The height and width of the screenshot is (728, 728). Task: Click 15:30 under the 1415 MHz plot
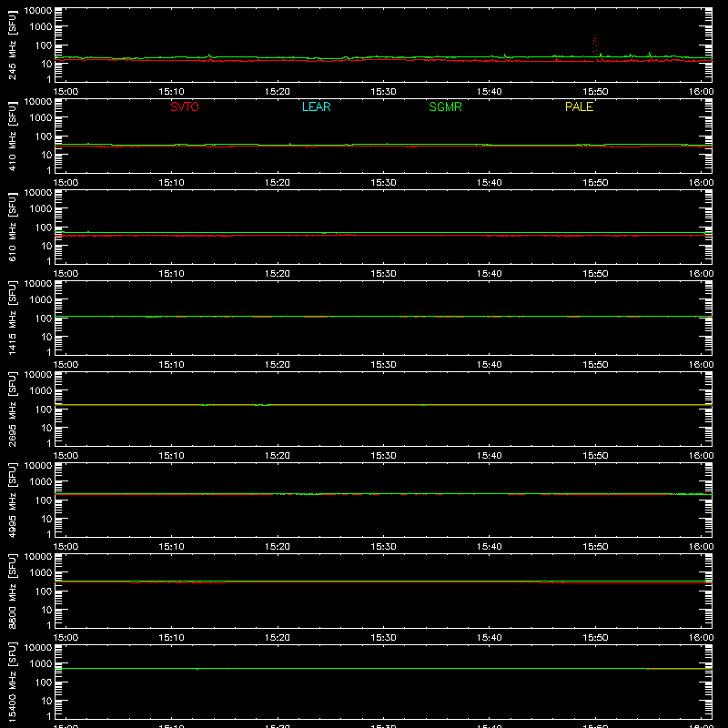pos(383,365)
